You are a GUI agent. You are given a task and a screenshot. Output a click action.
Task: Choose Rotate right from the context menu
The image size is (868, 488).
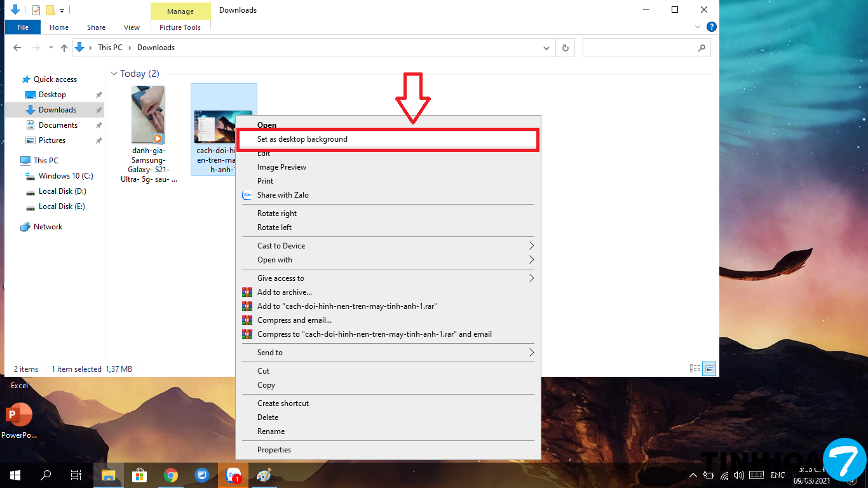pyautogui.click(x=277, y=213)
